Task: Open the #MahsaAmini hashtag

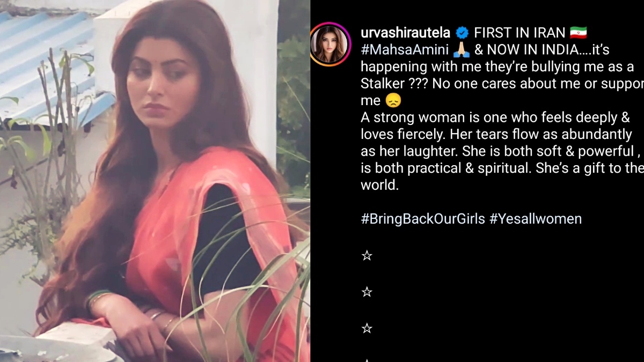Action: pos(405,50)
